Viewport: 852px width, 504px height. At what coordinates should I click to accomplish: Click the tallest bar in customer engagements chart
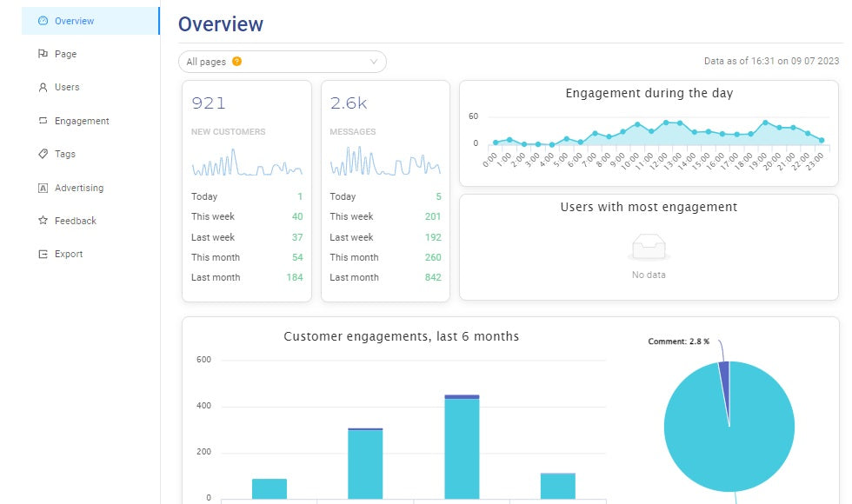(x=462, y=448)
